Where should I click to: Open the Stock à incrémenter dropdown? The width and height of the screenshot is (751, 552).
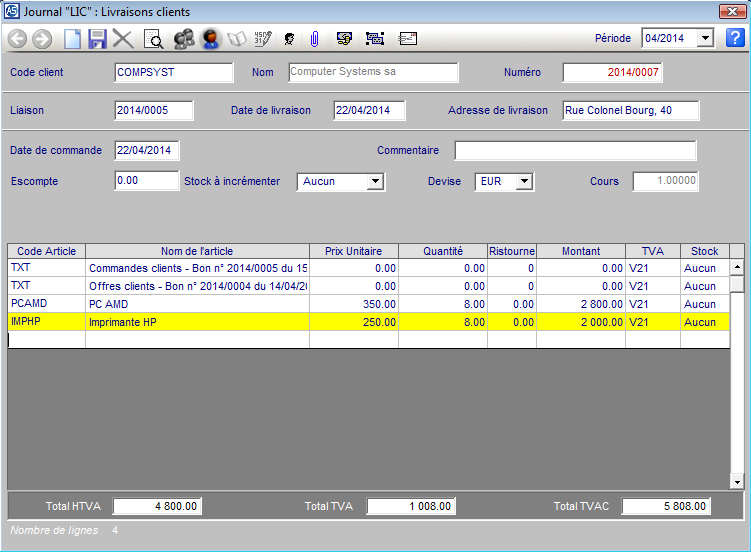coord(375,182)
